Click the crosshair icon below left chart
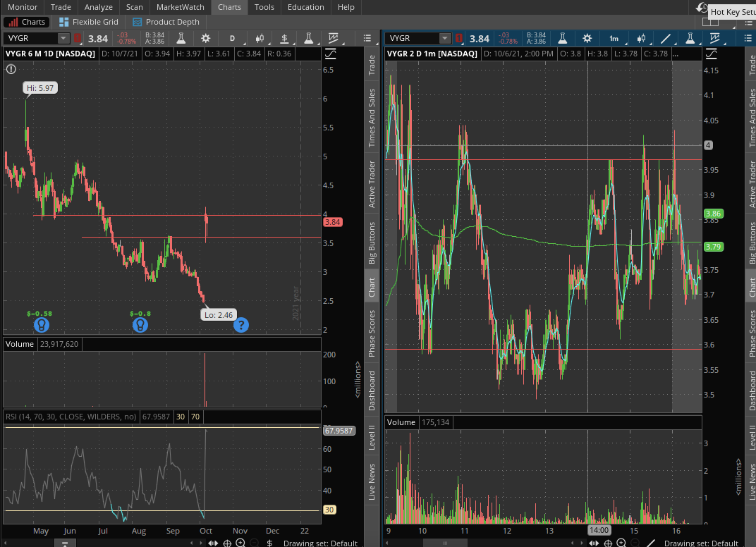Image resolution: width=756 pixels, height=547 pixels. 227,543
